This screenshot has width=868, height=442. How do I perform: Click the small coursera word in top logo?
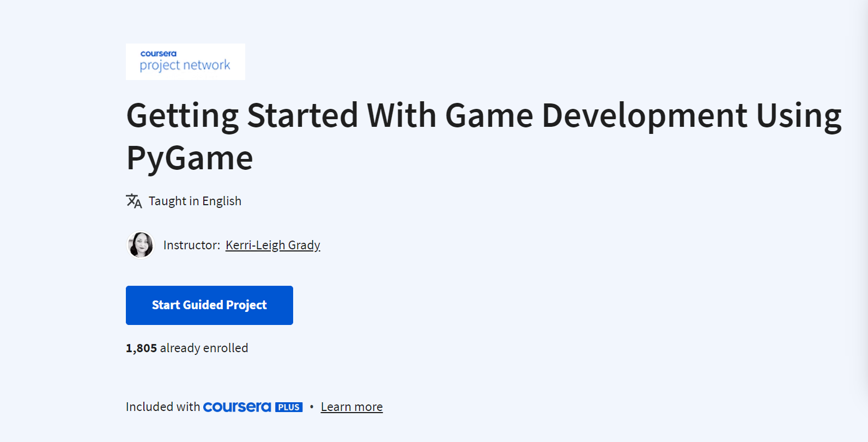pos(159,53)
